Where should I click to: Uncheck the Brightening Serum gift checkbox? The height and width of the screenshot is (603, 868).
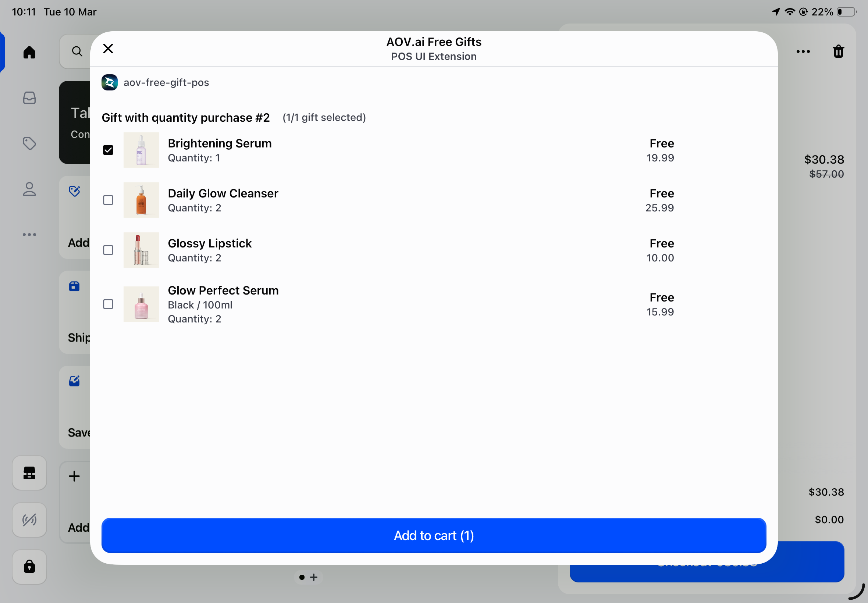click(108, 150)
